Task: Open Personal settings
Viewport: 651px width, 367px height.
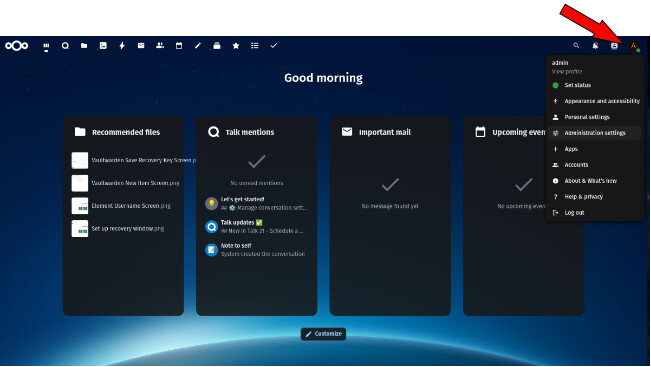Action: click(x=595, y=117)
